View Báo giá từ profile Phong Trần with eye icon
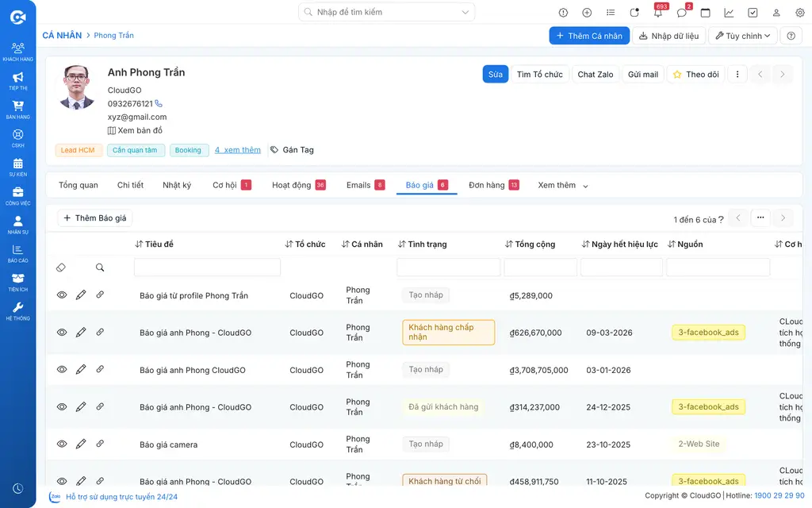The image size is (812, 508). 62,295
